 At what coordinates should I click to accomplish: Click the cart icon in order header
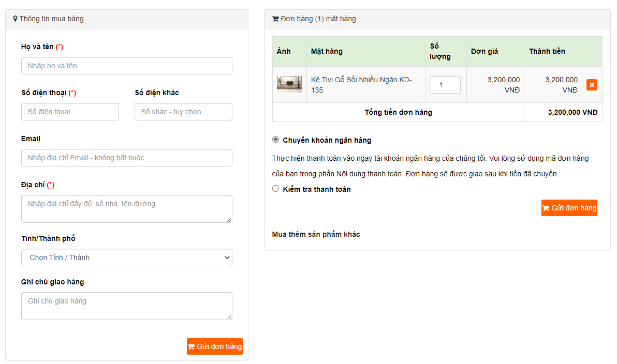(x=275, y=19)
